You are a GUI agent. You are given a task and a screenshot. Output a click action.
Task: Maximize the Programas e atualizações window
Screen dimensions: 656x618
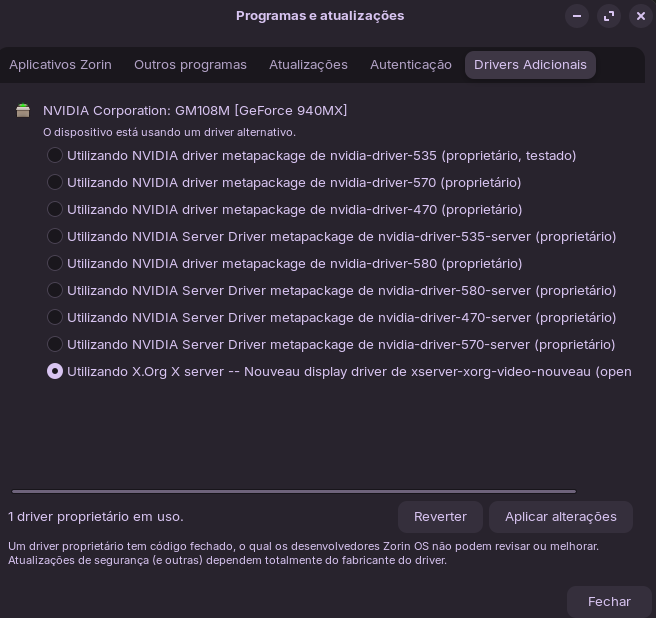[609, 16]
